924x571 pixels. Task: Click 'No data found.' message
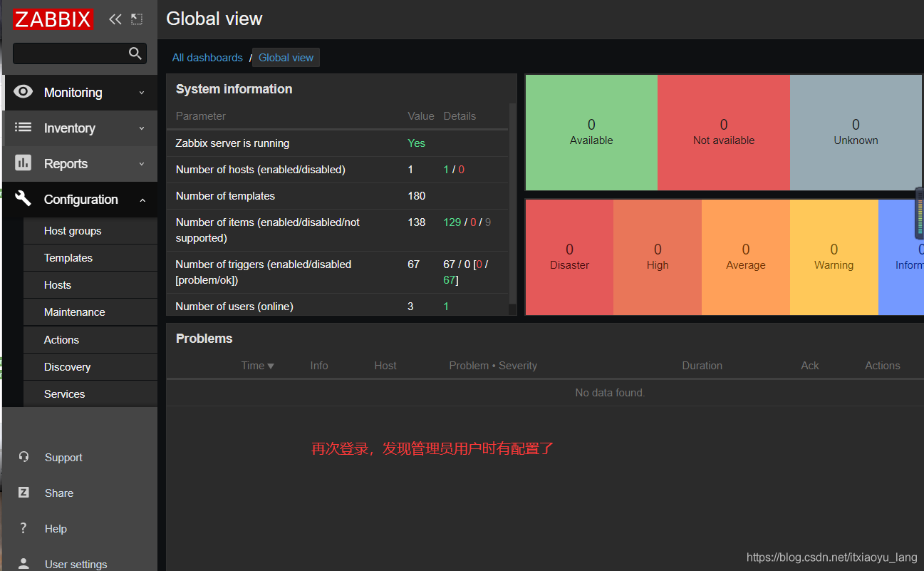(610, 393)
